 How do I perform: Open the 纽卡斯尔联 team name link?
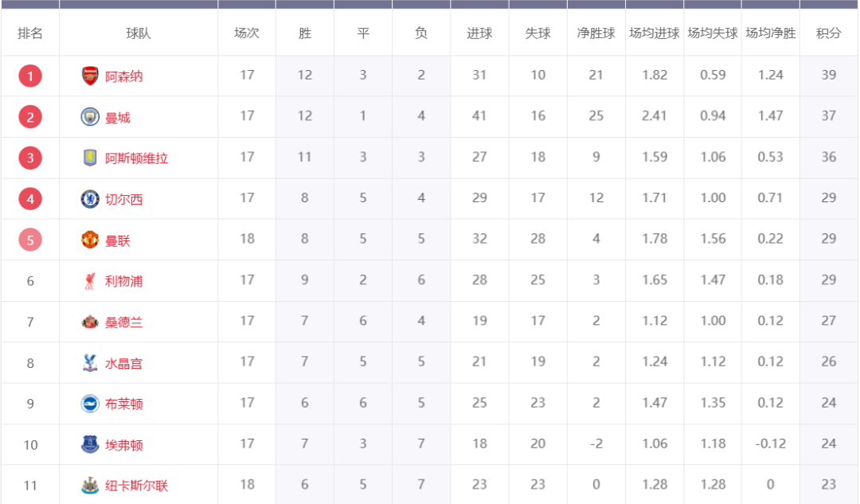coord(136,486)
